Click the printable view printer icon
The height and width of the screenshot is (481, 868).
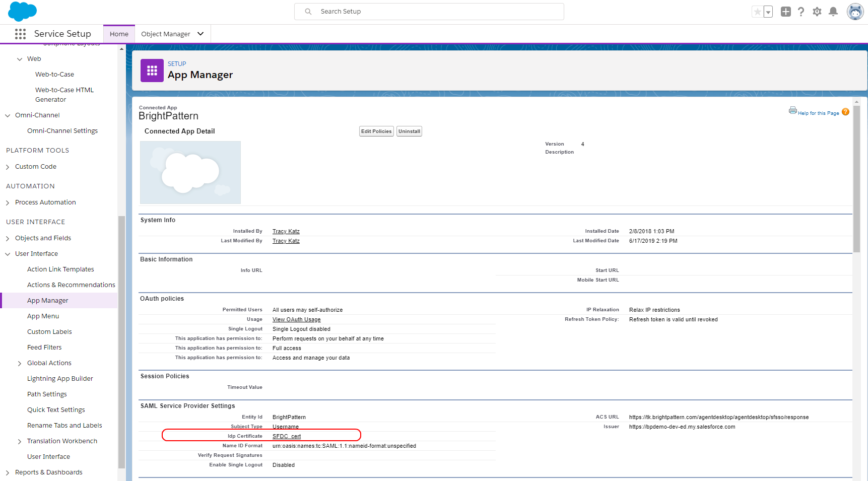pyautogui.click(x=792, y=110)
